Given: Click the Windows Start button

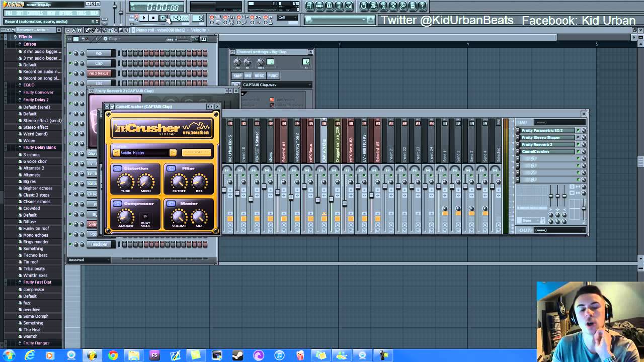Looking at the screenshot, I should 9,355.
